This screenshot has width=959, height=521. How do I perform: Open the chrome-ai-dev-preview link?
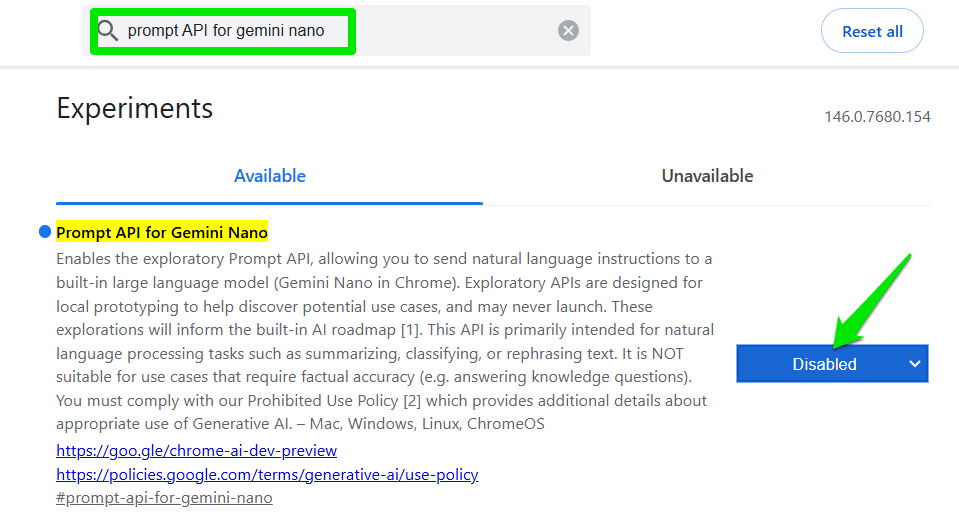pyautogui.click(x=196, y=451)
